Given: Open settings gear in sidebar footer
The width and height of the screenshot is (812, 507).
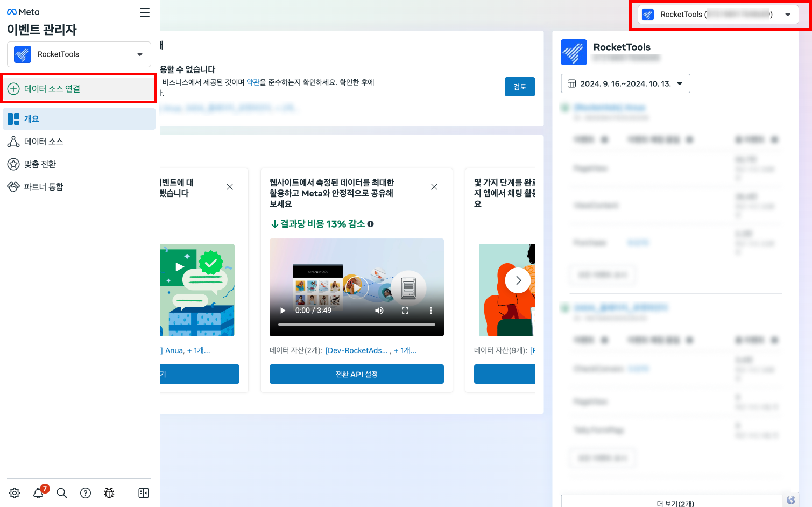Looking at the screenshot, I should tap(15, 493).
